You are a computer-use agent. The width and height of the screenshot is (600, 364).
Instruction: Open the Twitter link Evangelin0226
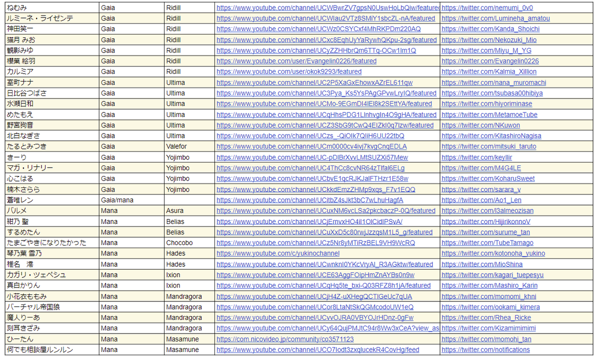tap(490, 61)
